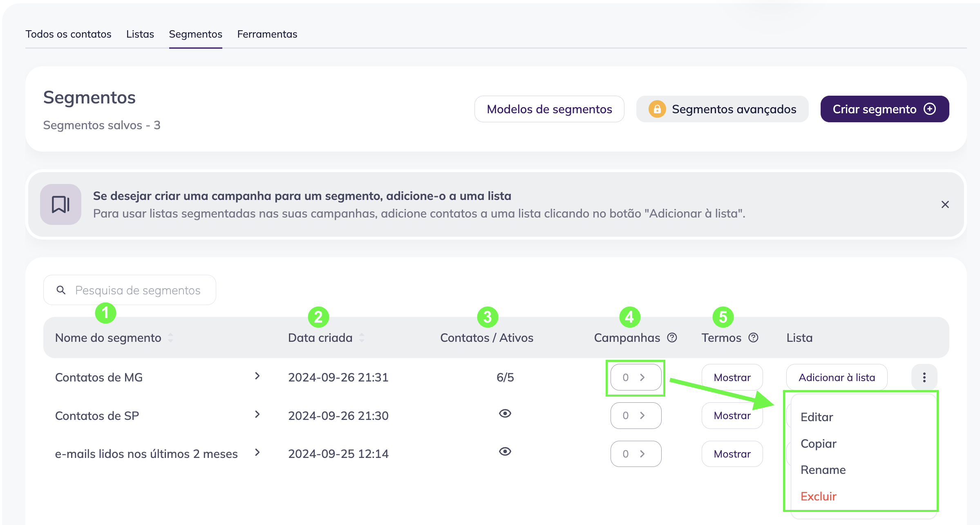The height and width of the screenshot is (525, 980).
Task: Expand the Contatos de SP row chevron
Action: pyautogui.click(x=257, y=415)
